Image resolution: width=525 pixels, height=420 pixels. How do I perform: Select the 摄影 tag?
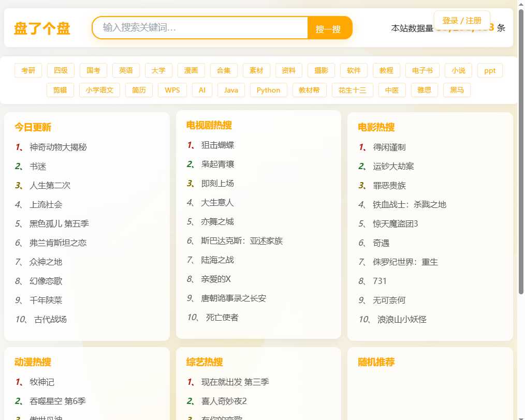point(321,70)
